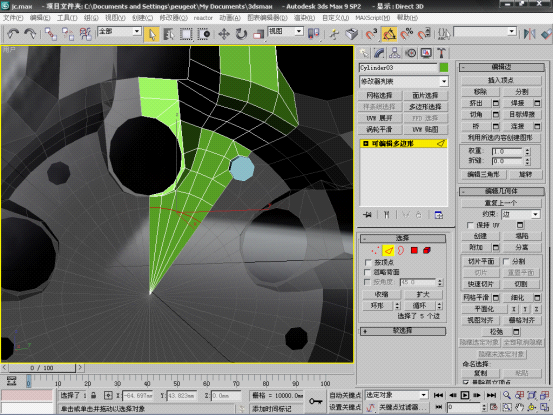This screenshot has height=415, width=553.
Task: Switch to Vertex sub-object level icon
Action: [375, 250]
